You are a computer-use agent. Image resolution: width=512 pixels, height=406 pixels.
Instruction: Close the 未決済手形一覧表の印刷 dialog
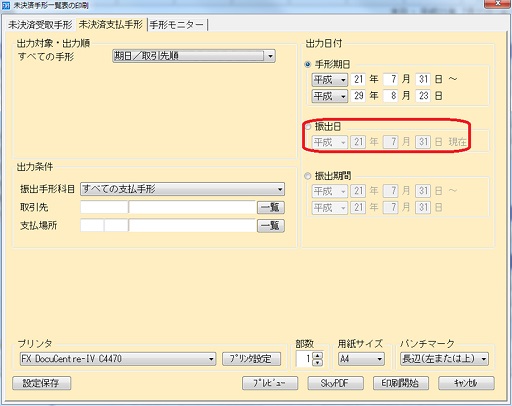coord(497,3)
